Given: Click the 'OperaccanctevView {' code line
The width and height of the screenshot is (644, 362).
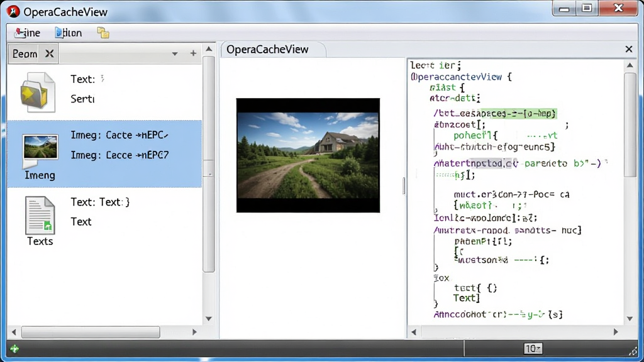Looking at the screenshot, I should click(461, 77).
